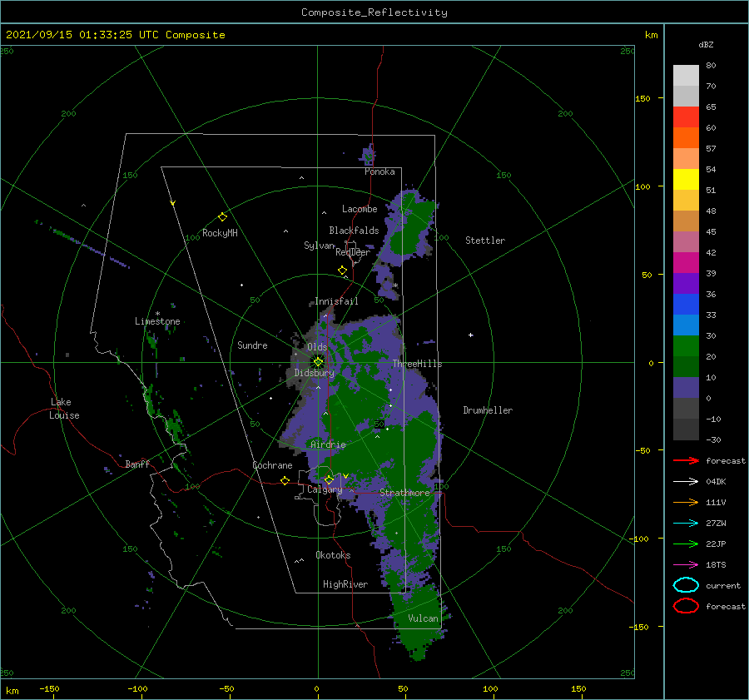Click the Drumheller city label
Screen dimensions: 749x700
[x=488, y=410]
